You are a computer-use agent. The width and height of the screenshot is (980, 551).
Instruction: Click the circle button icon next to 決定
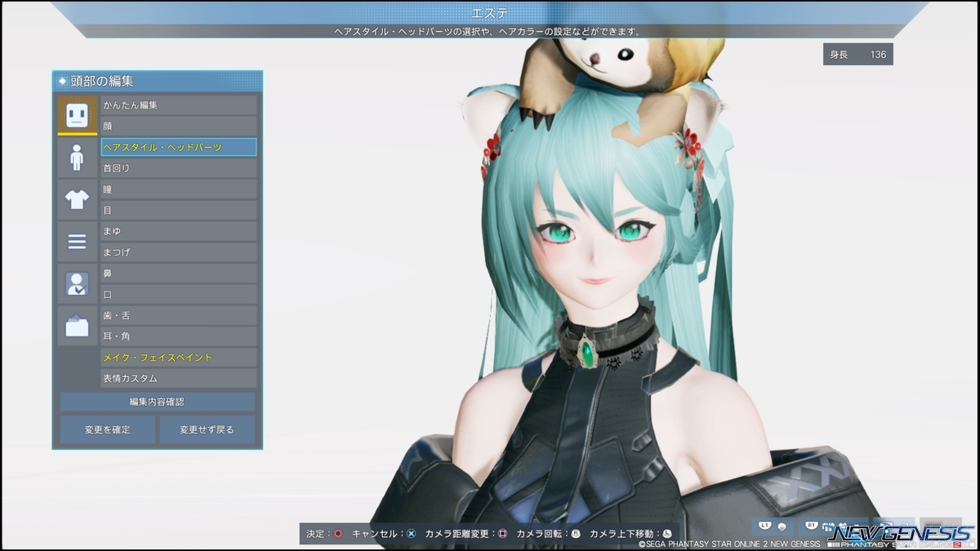[x=337, y=534]
